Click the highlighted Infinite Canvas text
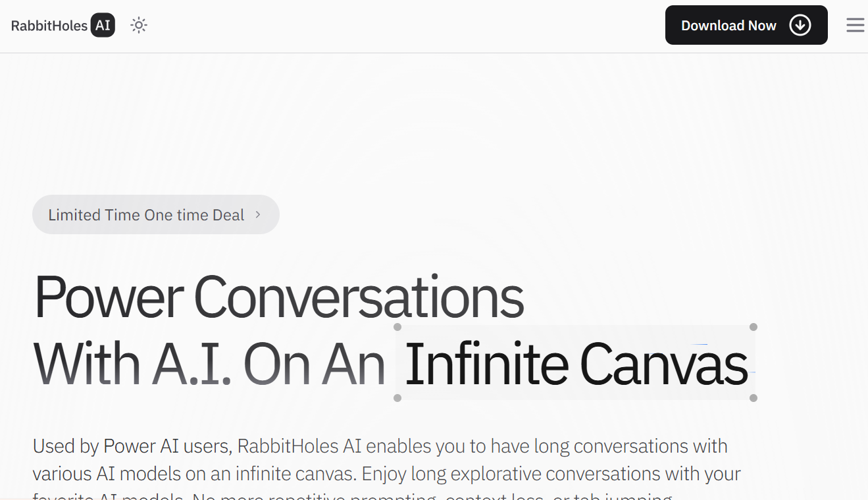The height and width of the screenshot is (500, 868). [575, 362]
